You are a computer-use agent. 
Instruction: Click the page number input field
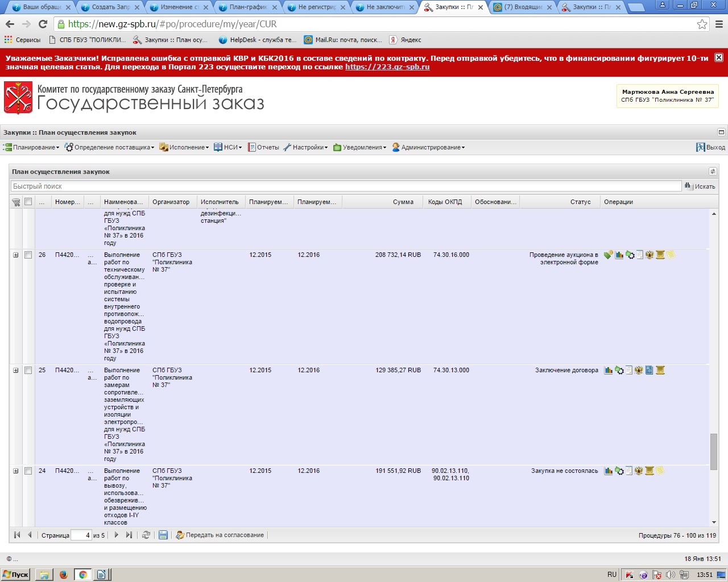(81, 535)
